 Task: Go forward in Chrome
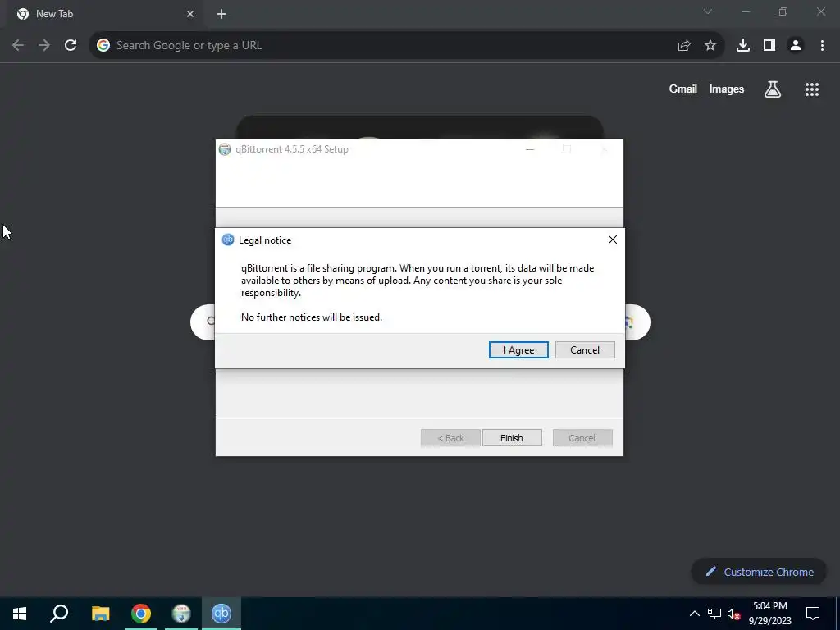[x=44, y=45]
